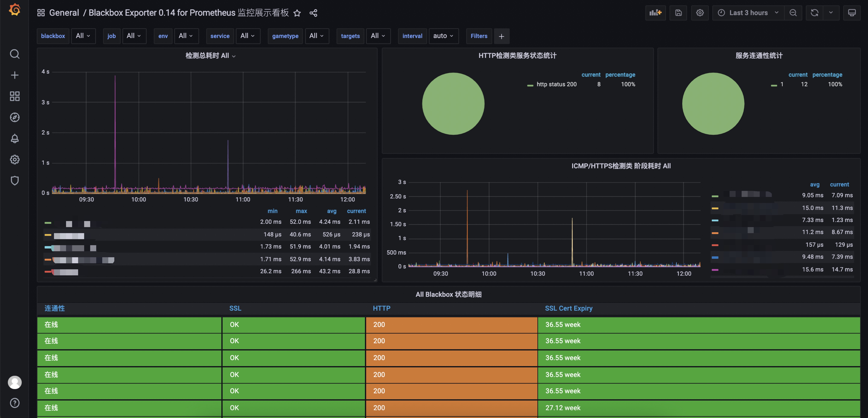Image resolution: width=868 pixels, height=418 pixels.
Task: Sort 检测总耗时 legend by min column
Action: click(272, 211)
